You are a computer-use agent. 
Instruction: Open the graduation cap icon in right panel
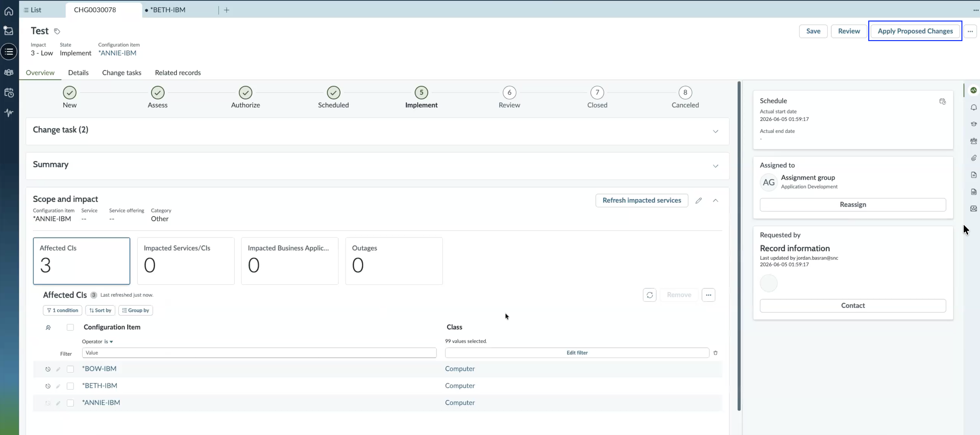tap(973, 124)
